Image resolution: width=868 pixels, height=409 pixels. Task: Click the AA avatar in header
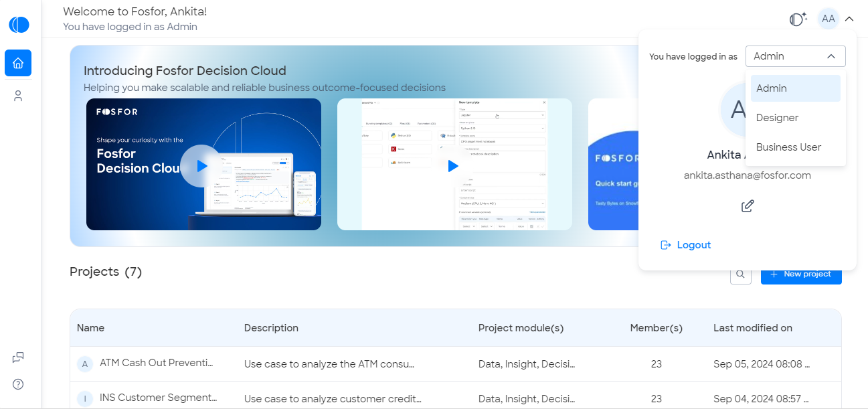[829, 19]
